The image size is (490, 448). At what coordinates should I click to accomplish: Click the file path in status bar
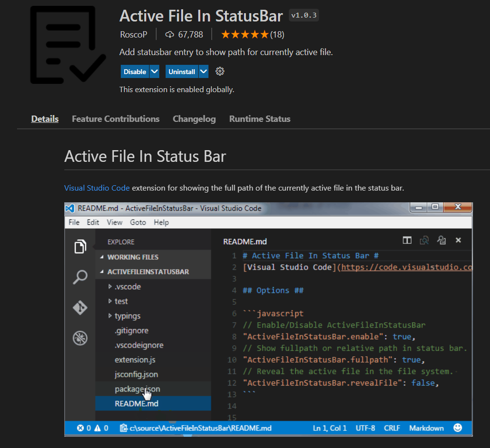point(200,428)
